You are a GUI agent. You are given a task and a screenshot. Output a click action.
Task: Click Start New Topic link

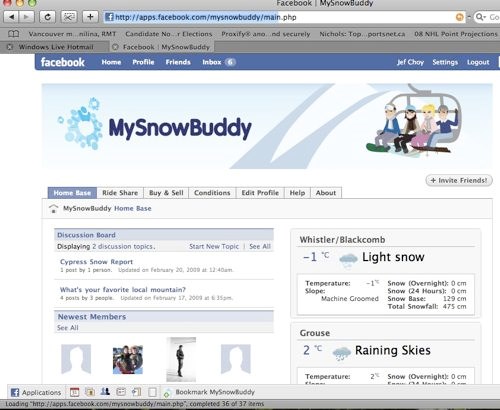click(214, 247)
